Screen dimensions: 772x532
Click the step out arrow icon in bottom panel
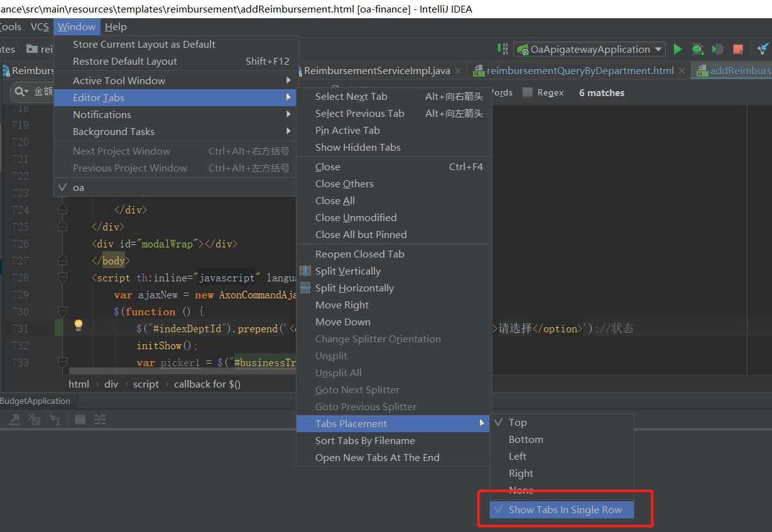click(x=14, y=420)
